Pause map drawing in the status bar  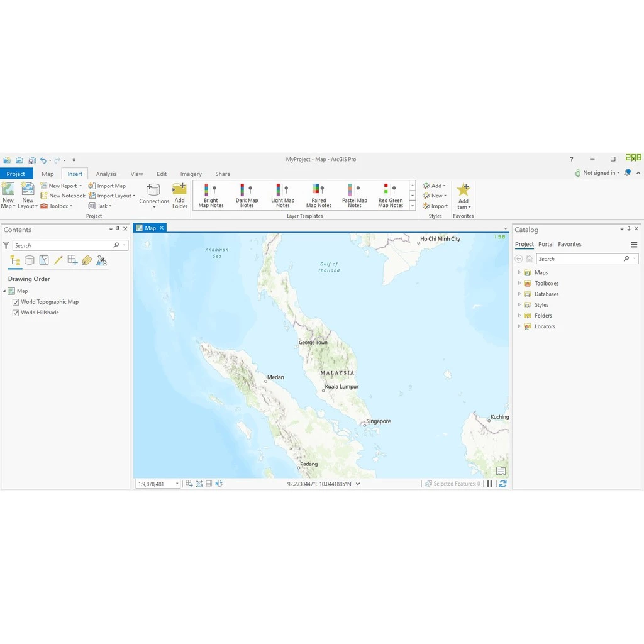coord(489,484)
